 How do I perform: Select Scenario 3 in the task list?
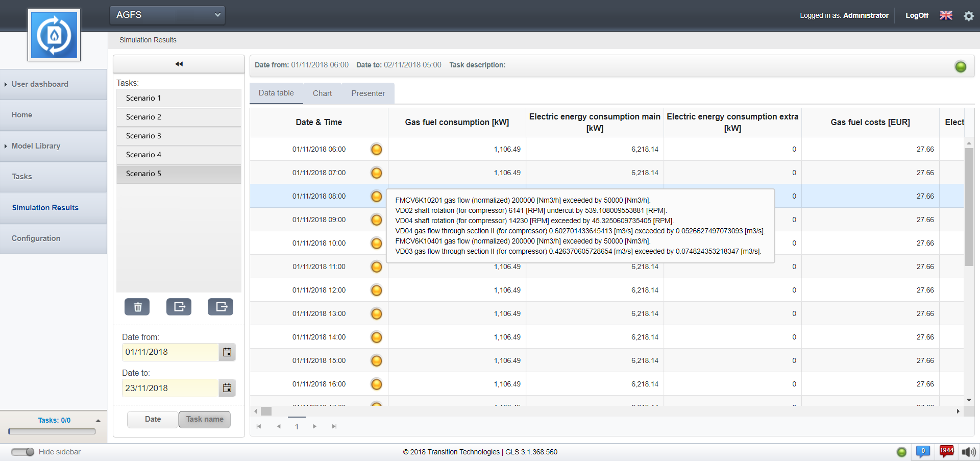tap(179, 136)
